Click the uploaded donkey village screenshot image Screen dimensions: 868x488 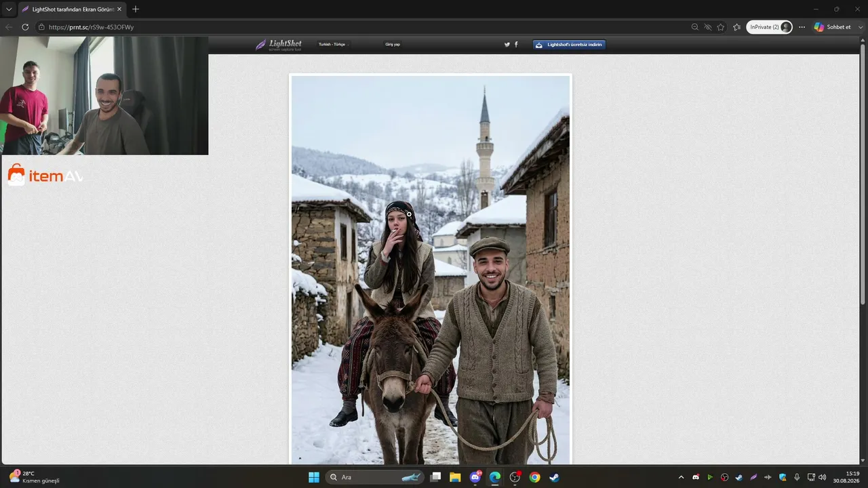pyautogui.click(x=431, y=269)
